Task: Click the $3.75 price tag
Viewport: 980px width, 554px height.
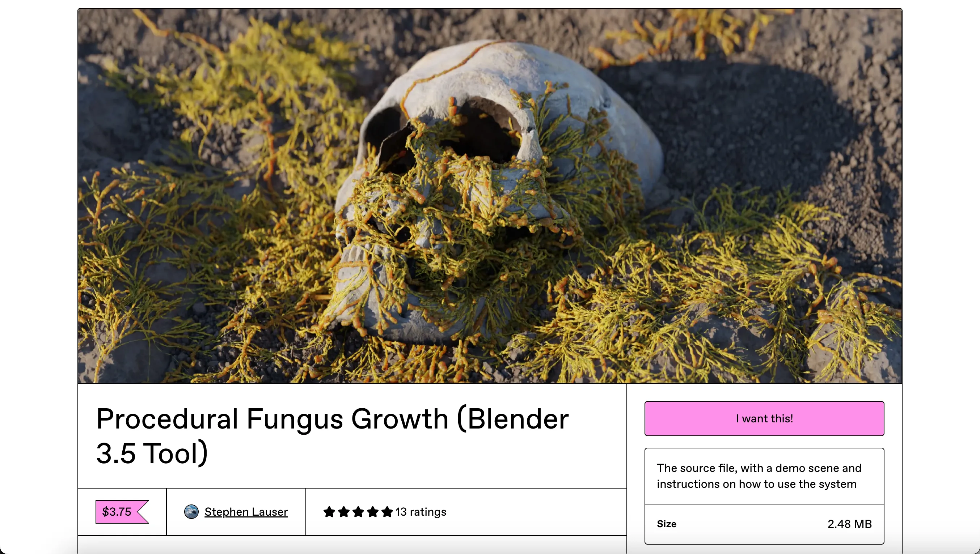Action: pyautogui.click(x=122, y=512)
